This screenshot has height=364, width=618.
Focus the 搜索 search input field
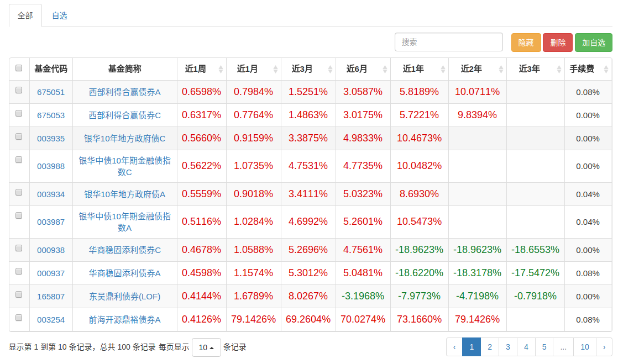(448, 42)
